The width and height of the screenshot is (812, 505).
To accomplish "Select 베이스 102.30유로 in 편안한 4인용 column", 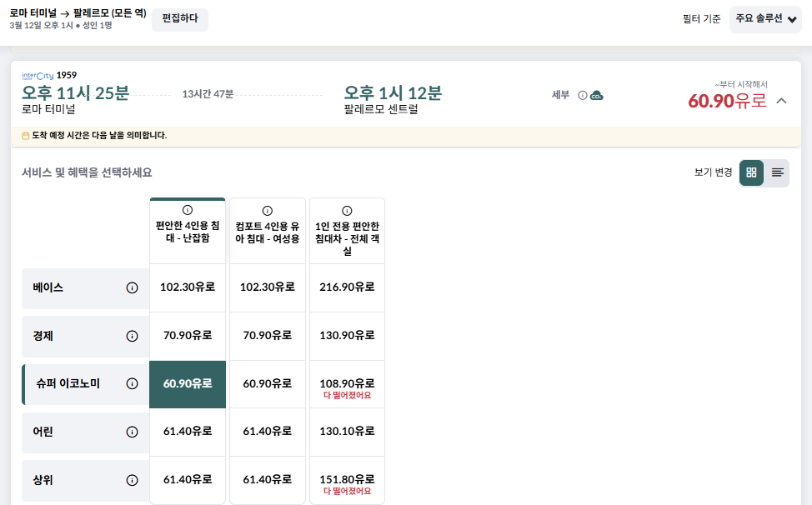I will [188, 287].
